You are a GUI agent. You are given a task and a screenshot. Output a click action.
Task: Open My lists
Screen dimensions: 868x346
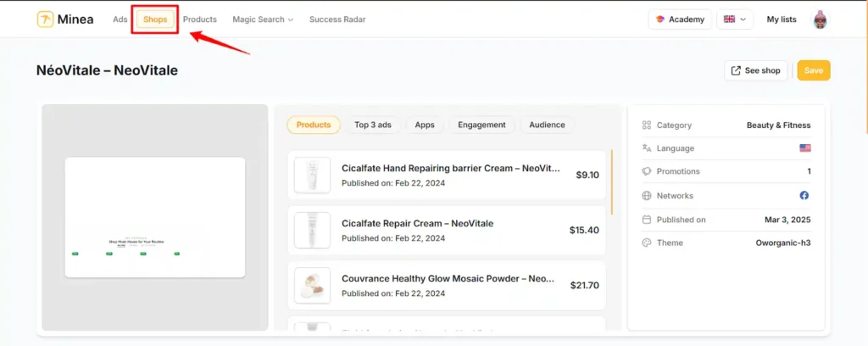click(x=781, y=20)
